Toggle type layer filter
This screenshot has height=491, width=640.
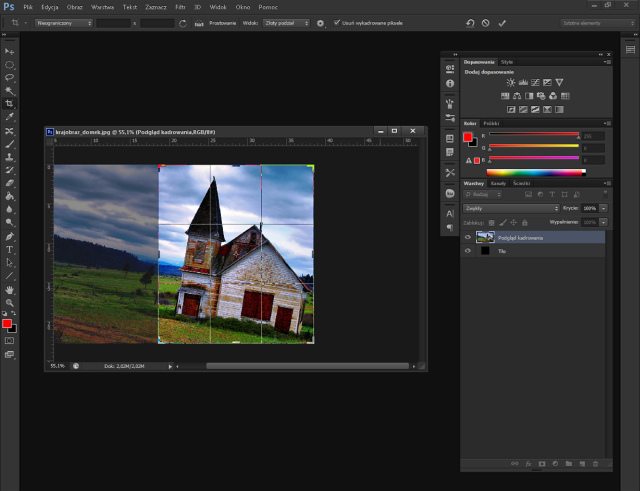pos(552,195)
